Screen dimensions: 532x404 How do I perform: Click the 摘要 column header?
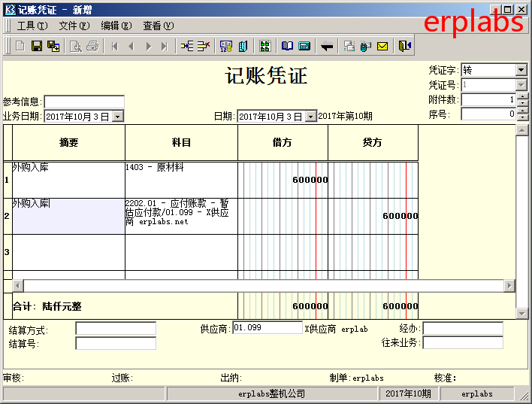pos(68,142)
